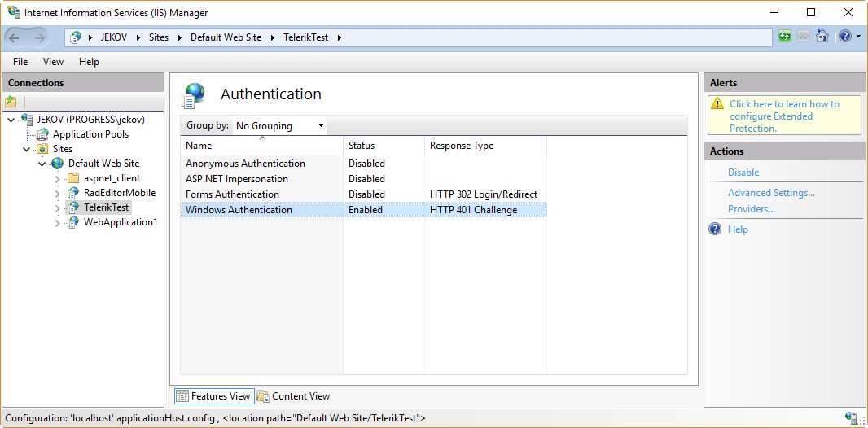Open the dropdown arrow beside toolbar Help
This screenshot has height=428, width=868.
[858, 37]
